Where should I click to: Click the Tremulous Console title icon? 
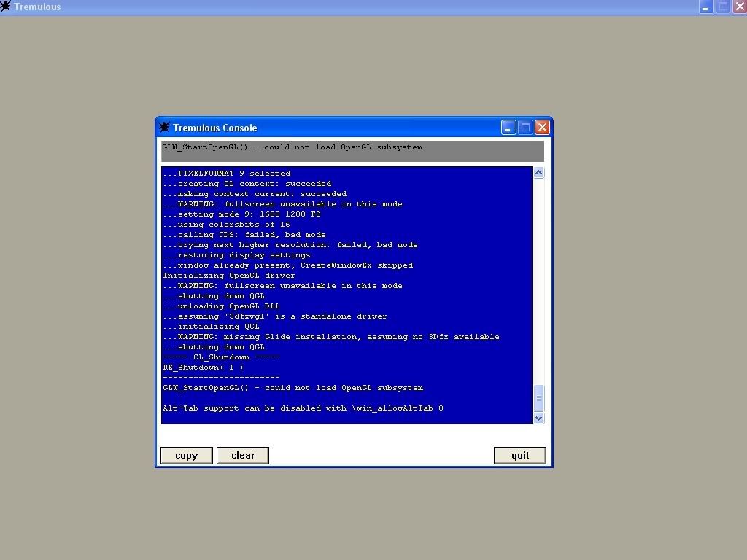click(164, 127)
